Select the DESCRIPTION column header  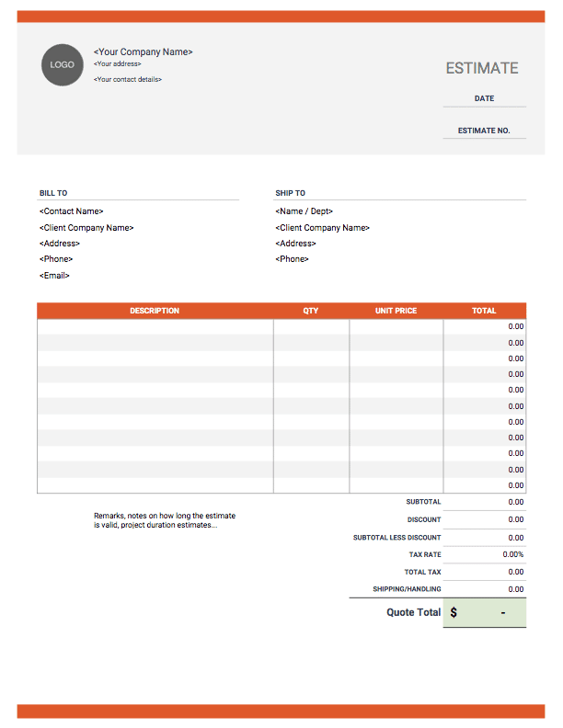click(155, 311)
